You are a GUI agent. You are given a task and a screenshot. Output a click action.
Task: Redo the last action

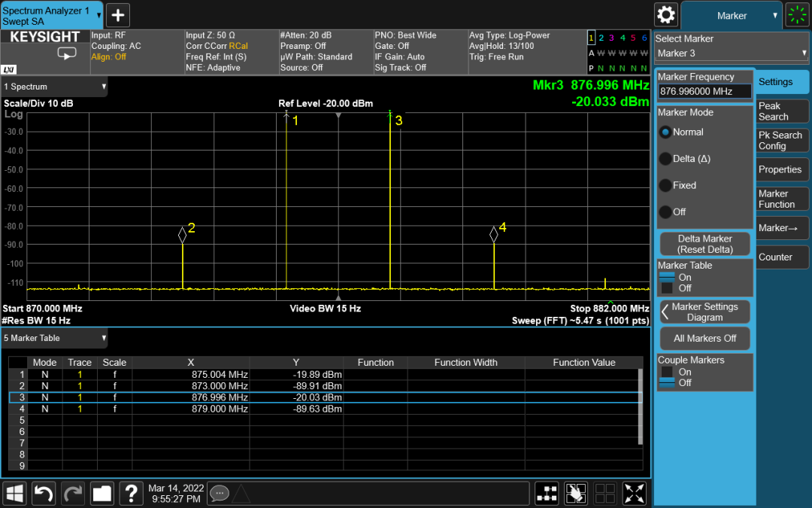(73, 493)
